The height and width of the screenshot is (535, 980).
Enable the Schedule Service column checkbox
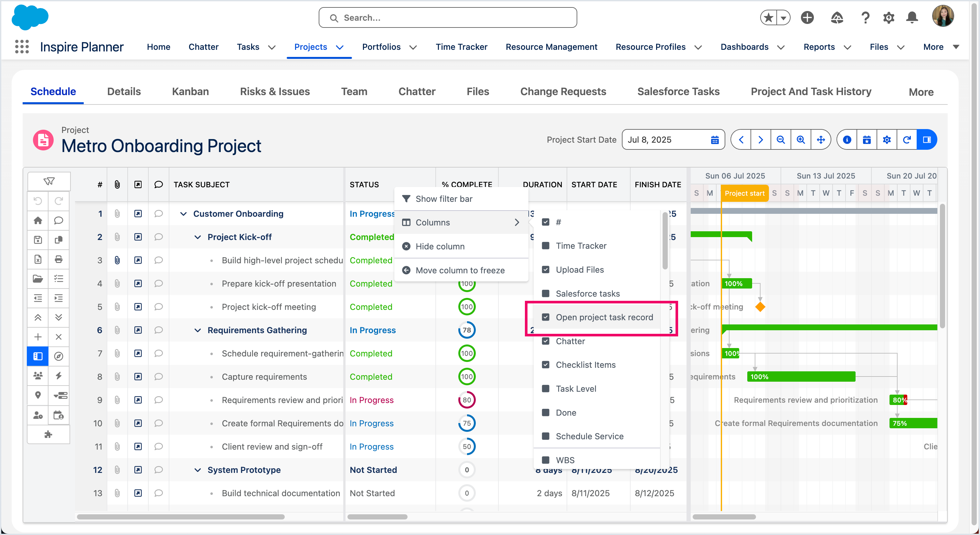[546, 436]
